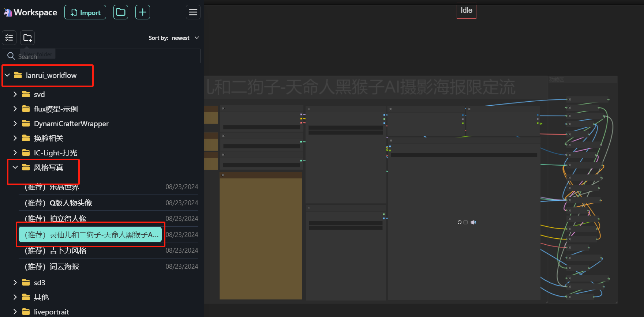Viewport: 644px width, 317px height.
Task: Click the plus icon to create new workflow
Action: click(143, 12)
